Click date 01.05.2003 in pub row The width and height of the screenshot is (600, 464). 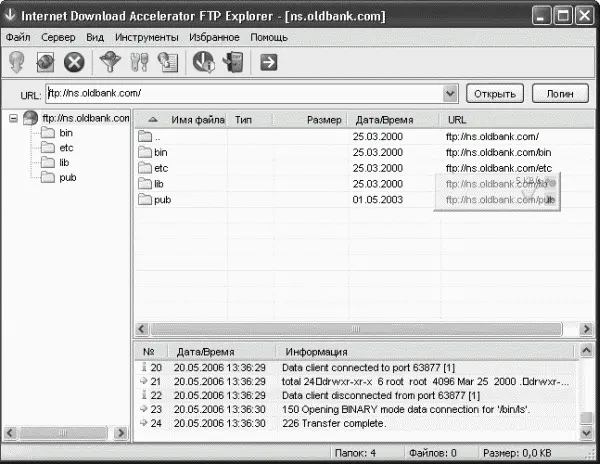[x=378, y=199]
